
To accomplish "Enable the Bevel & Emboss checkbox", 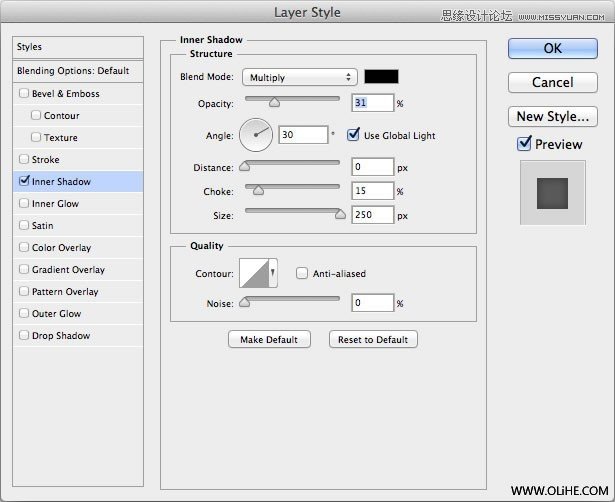I will coord(24,93).
